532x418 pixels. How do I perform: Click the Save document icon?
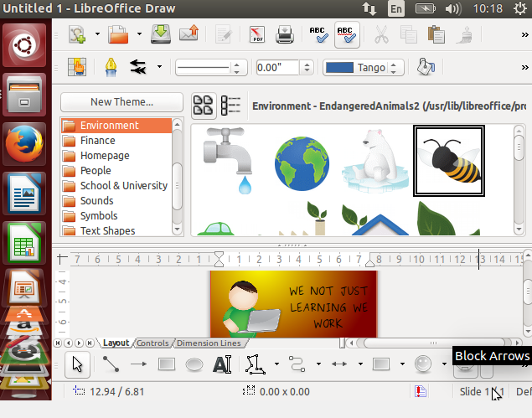click(x=161, y=34)
